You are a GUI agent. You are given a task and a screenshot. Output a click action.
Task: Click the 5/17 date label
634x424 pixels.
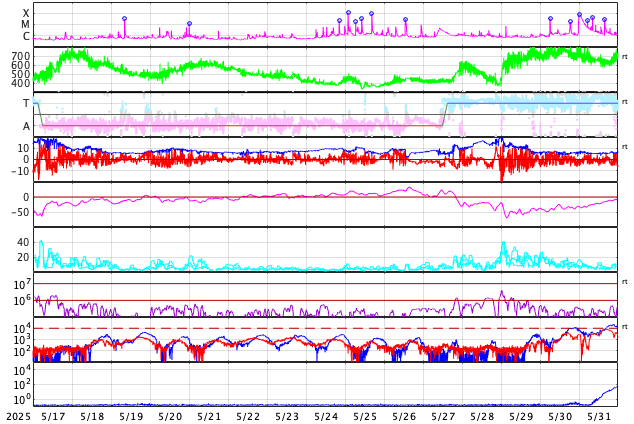coord(53,416)
